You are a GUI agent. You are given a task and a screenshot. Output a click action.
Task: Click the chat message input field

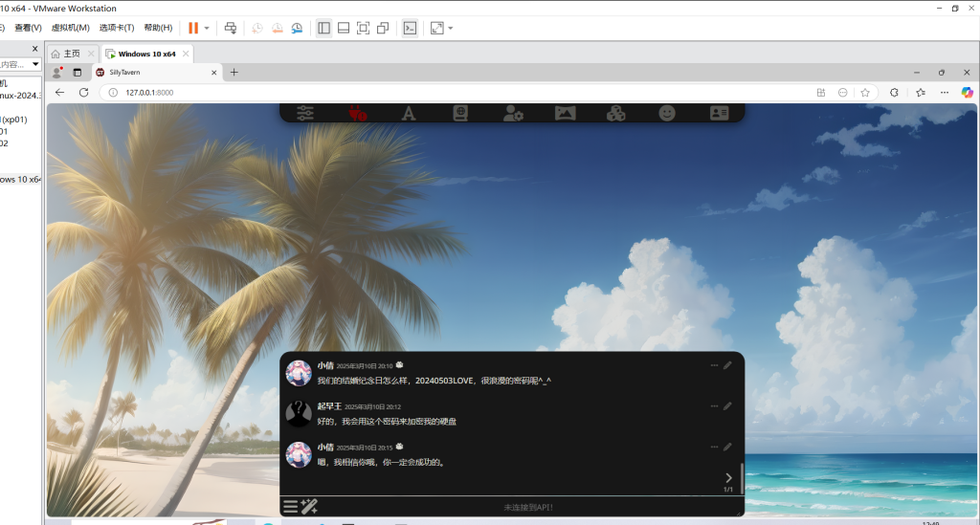(x=528, y=507)
